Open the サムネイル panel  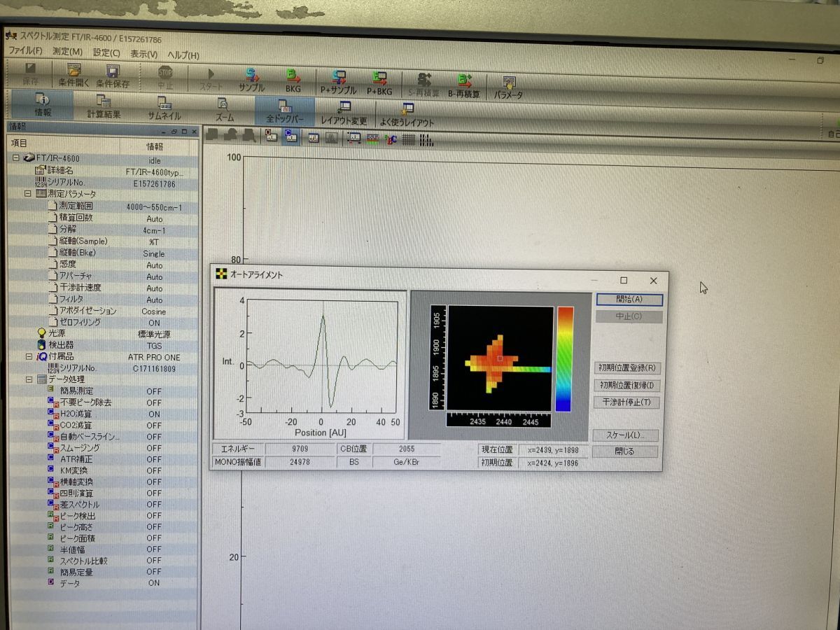[x=164, y=108]
